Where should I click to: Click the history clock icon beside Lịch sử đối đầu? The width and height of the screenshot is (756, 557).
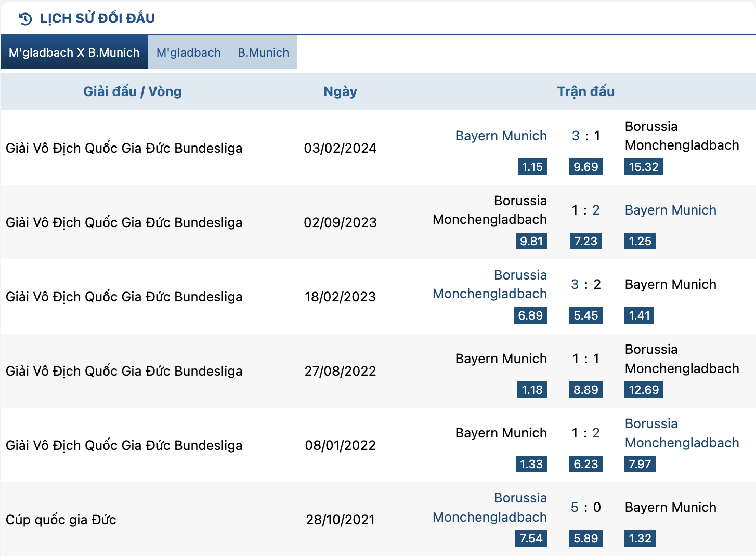pyautogui.click(x=25, y=19)
